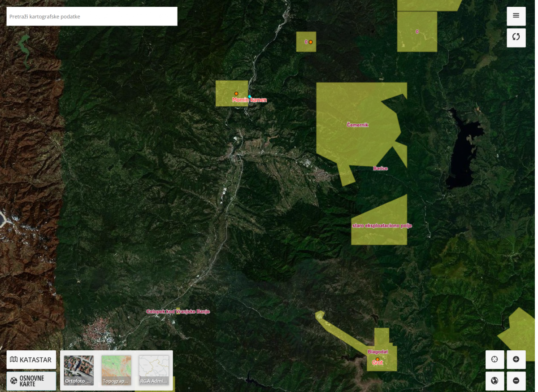Zoom out with the minus button
Screen dimensions: 538x392
(x=516, y=381)
